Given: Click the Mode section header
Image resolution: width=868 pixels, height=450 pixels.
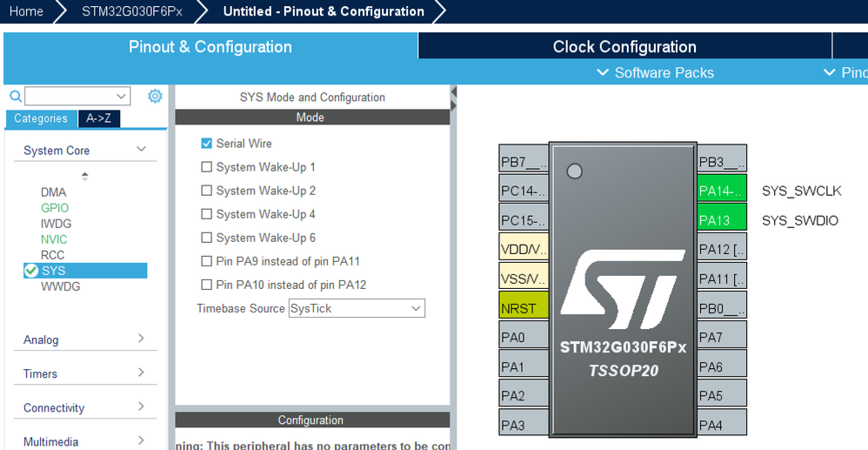Looking at the screenshot, I should pos(312,117).
